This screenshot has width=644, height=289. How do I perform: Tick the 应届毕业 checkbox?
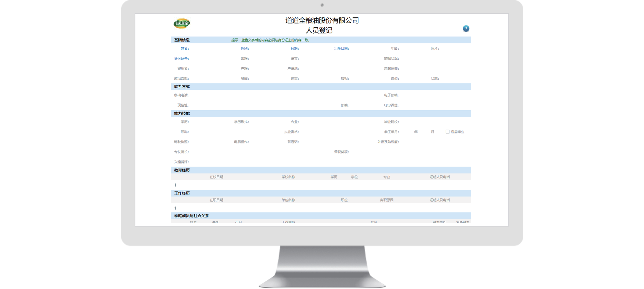click(x=447, y=132)
